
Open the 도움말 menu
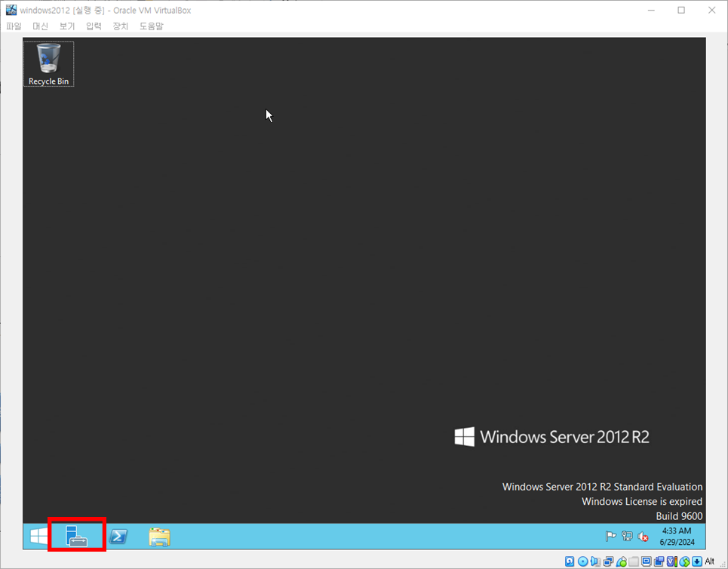(x=152, y=26)
